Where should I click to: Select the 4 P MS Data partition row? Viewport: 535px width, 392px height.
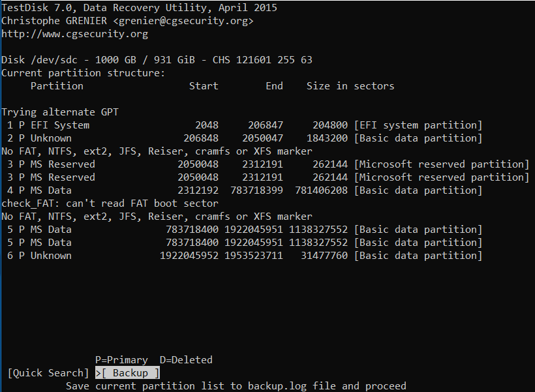click(244, 190)
